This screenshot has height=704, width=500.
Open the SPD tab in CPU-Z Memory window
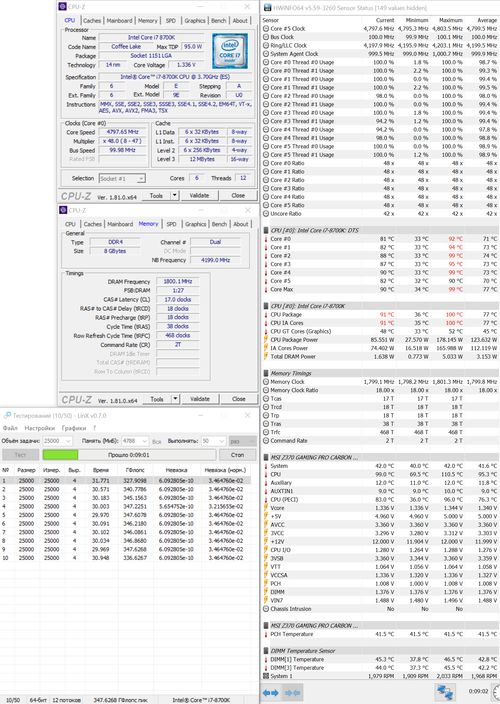[x=171, y=224]
